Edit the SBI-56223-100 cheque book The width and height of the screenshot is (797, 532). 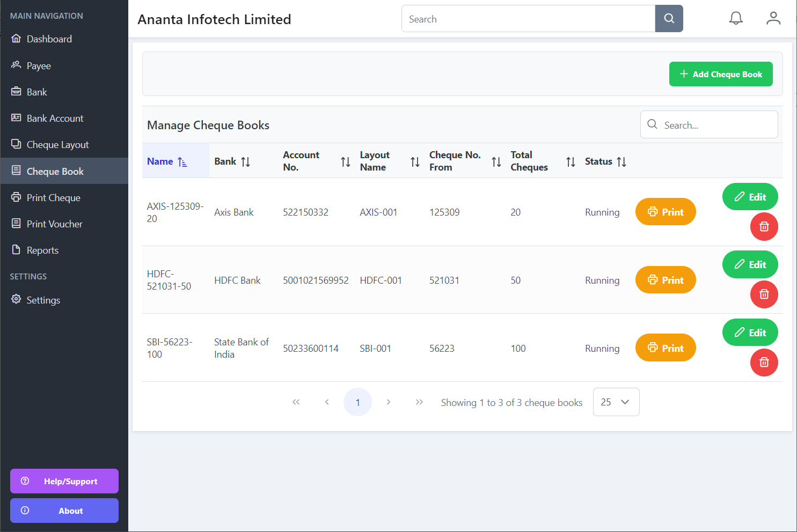(x=750, y=332)
